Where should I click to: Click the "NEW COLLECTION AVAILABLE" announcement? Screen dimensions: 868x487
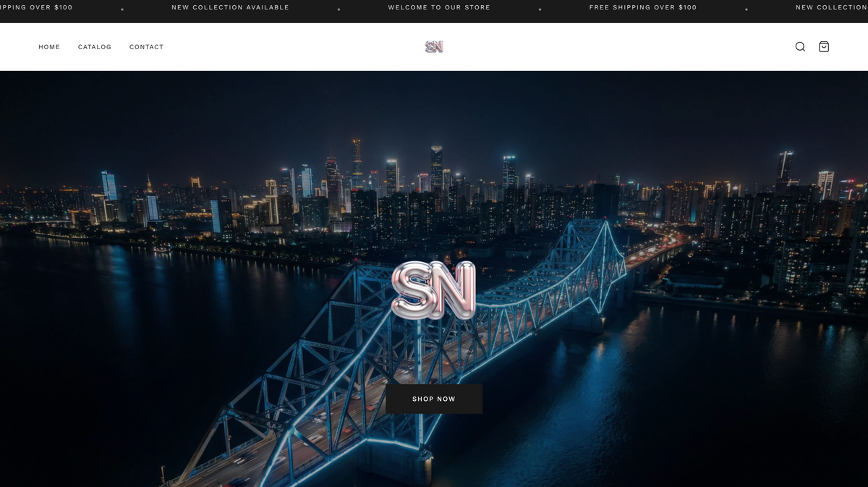pyautogui.click(x=230, y=7)
